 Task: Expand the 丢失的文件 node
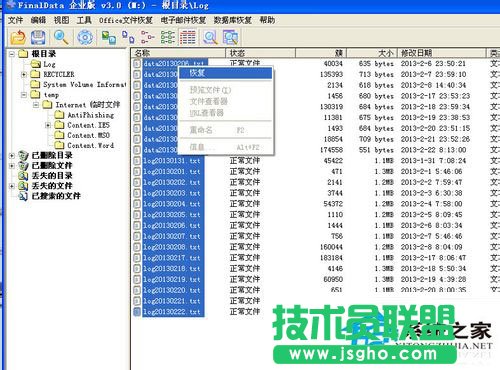coord(12,186)
